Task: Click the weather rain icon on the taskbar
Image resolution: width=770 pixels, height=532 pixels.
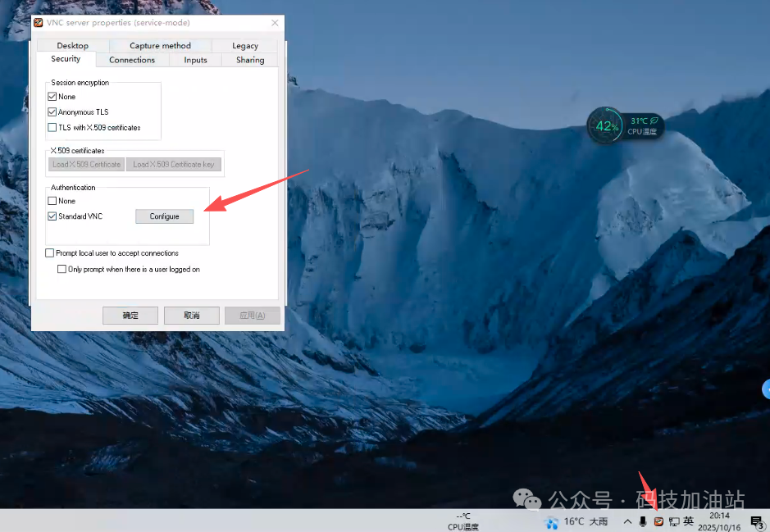Action: 552,522
